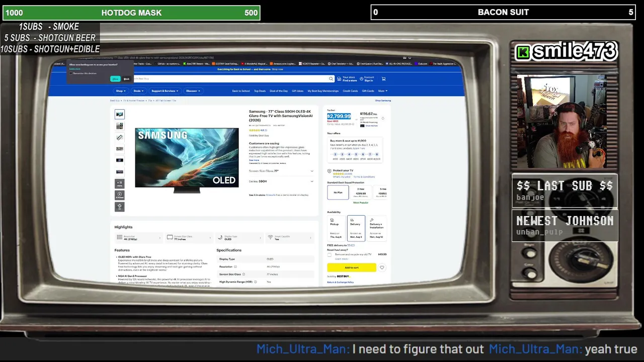Open the Return & Exchange Policy link
Image resolution: width=644 pixels, height=362 pixels.
point(341,282)
